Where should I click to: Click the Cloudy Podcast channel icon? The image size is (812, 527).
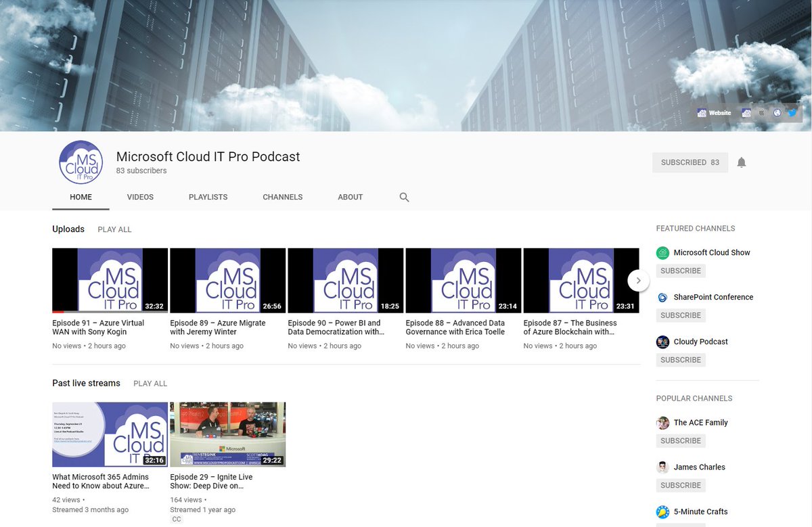[662, 342]
